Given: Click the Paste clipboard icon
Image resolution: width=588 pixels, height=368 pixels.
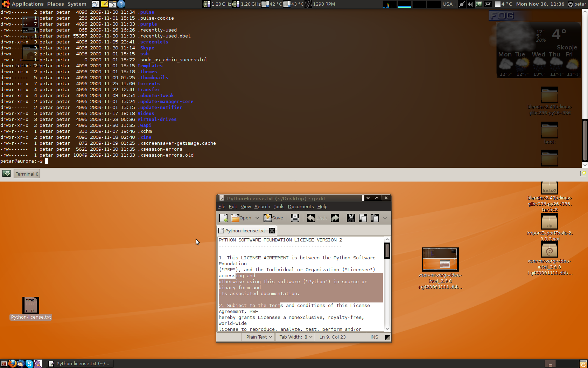Looking at the screenshot, I should (x=374, y=218).
